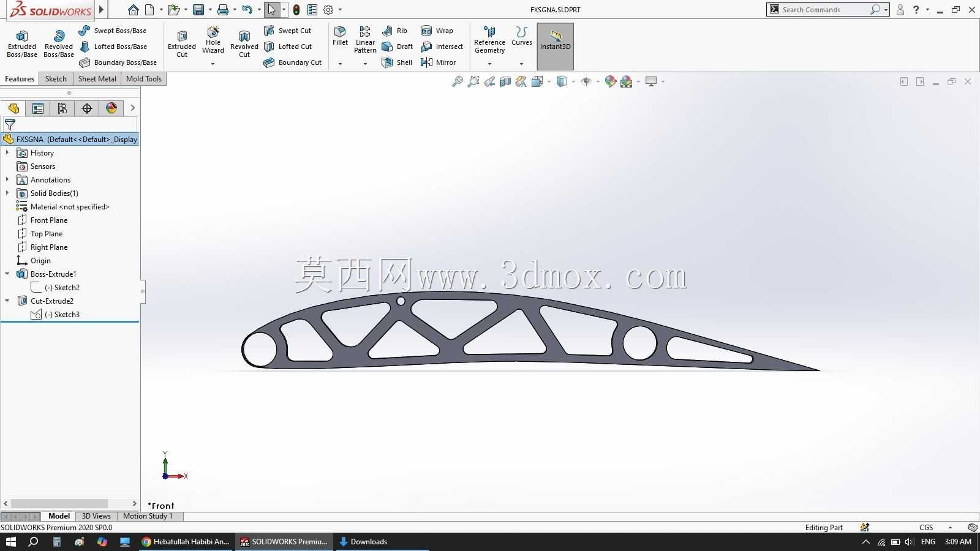The height and width of the screenshot is (551, 980).
Task: Expand the Solid Bodies(1) node
Action: point(7,193)
